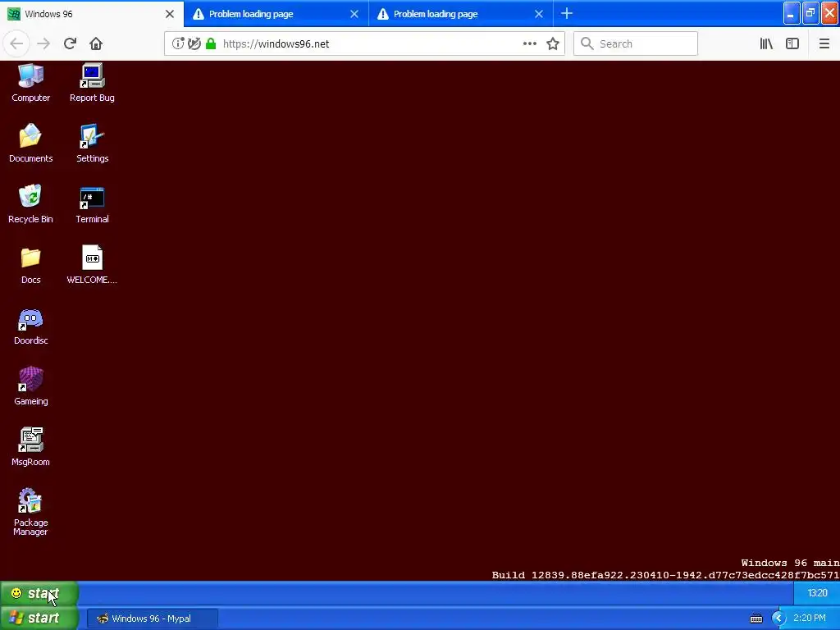Go to the browser home page
Viewport: 840px width, 630px height.
point(96,43)
